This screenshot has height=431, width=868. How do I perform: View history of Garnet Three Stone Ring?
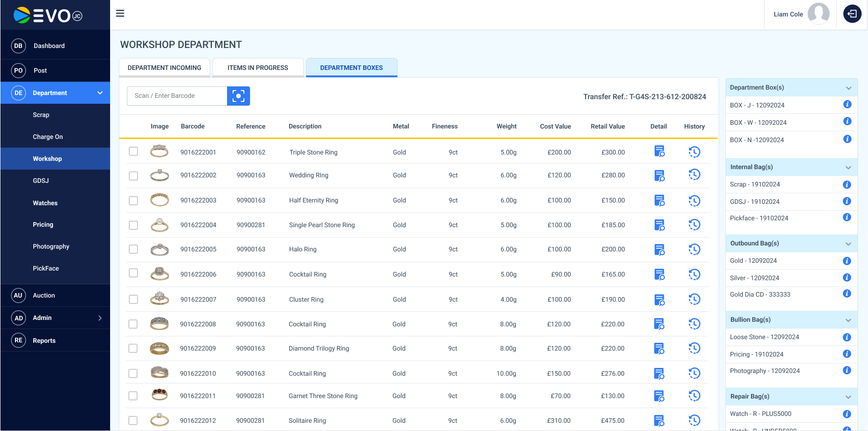[x=694, y=396]
